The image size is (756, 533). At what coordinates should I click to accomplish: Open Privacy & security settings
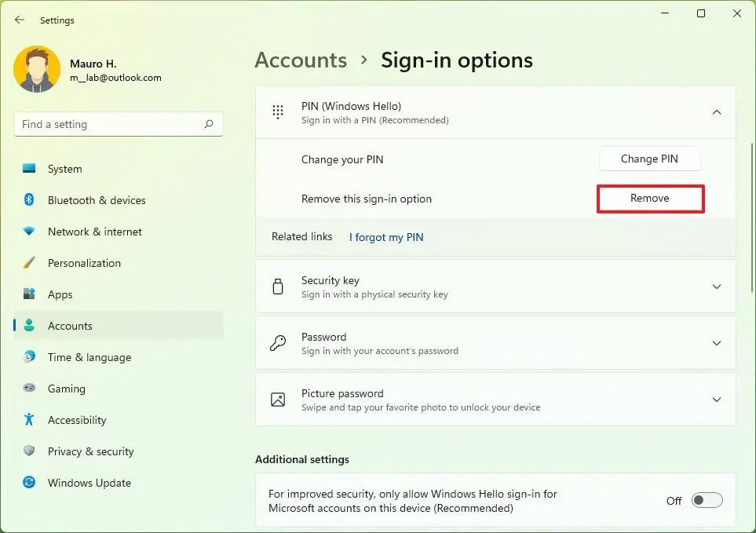pos(91,451)
